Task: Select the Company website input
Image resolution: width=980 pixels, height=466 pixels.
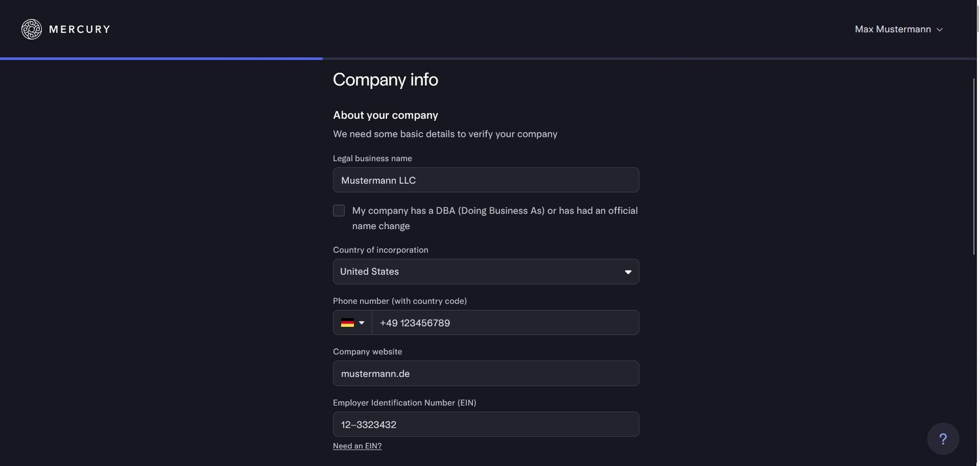Action: [486, 373]
